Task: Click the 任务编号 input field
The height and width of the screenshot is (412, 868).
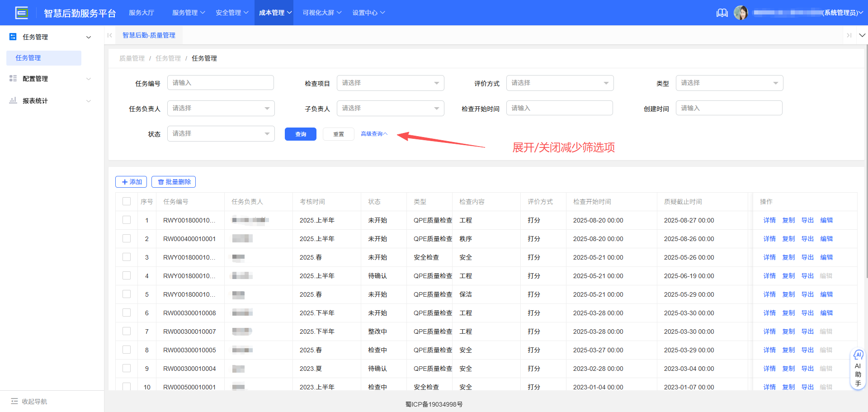Action: 220,82
